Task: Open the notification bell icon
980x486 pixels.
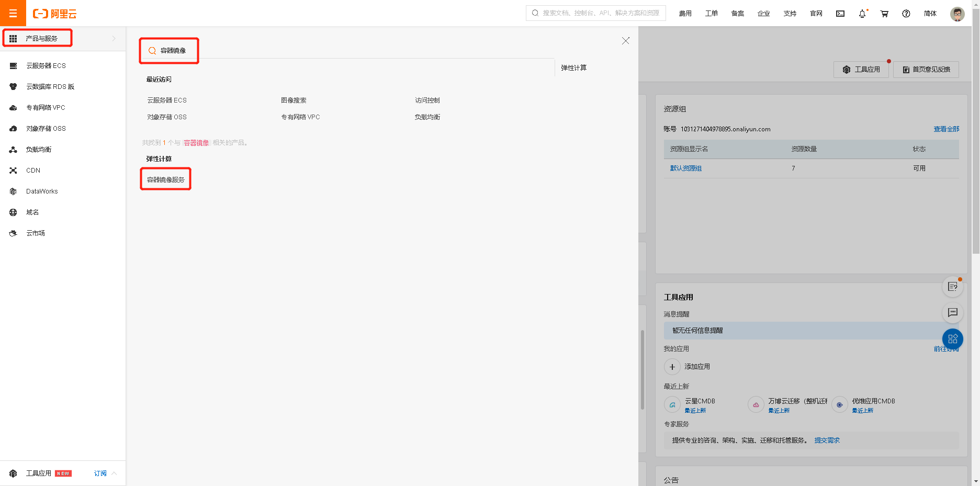Action: point(862,14)
